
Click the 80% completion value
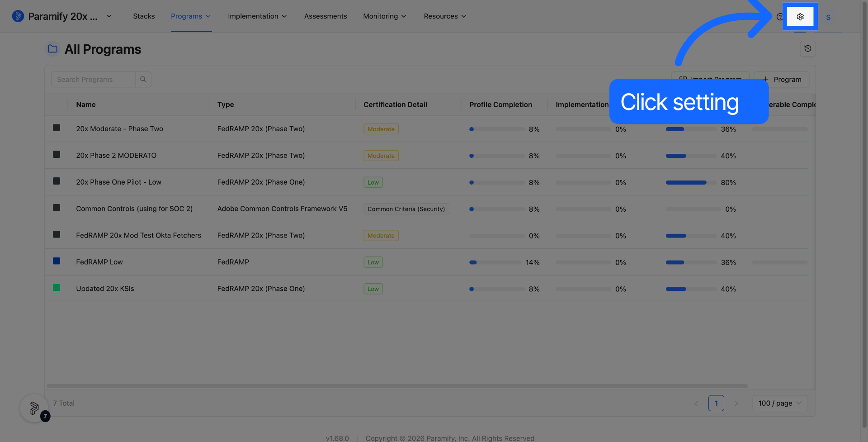click(x=728, y=182)
